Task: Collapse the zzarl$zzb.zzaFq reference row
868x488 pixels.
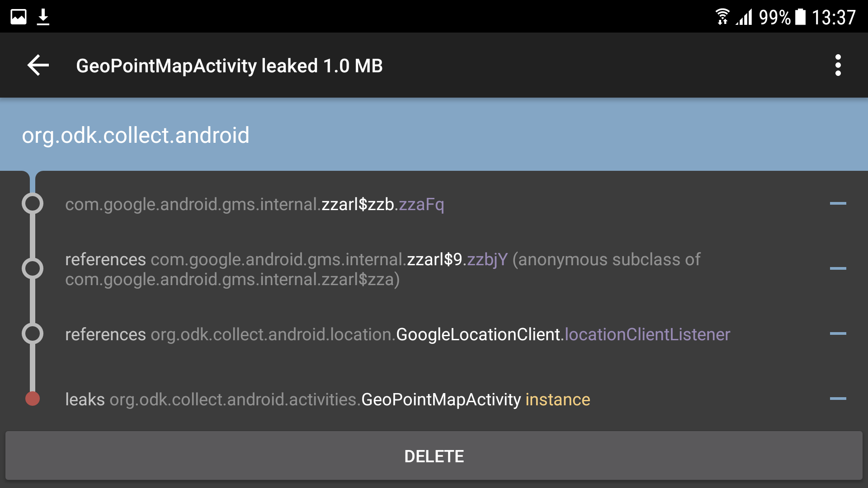Action: 839,204
